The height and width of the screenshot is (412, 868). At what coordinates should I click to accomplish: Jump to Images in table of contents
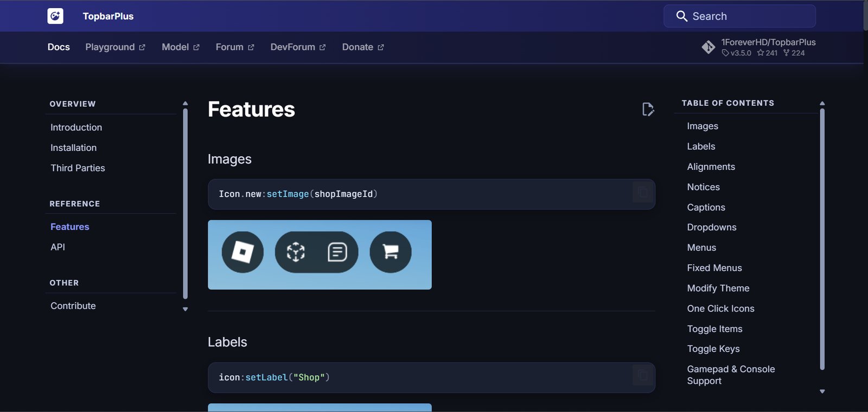703,126
